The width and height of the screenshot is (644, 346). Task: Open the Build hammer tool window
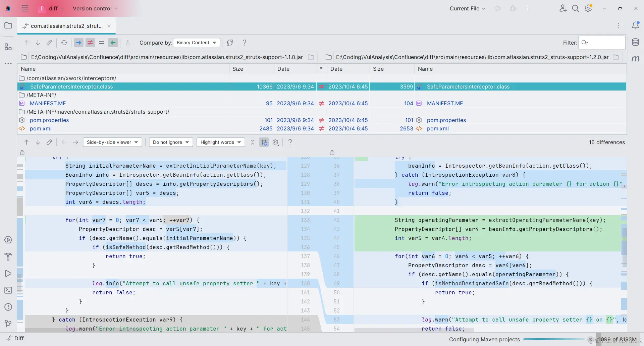coord(8,257)
